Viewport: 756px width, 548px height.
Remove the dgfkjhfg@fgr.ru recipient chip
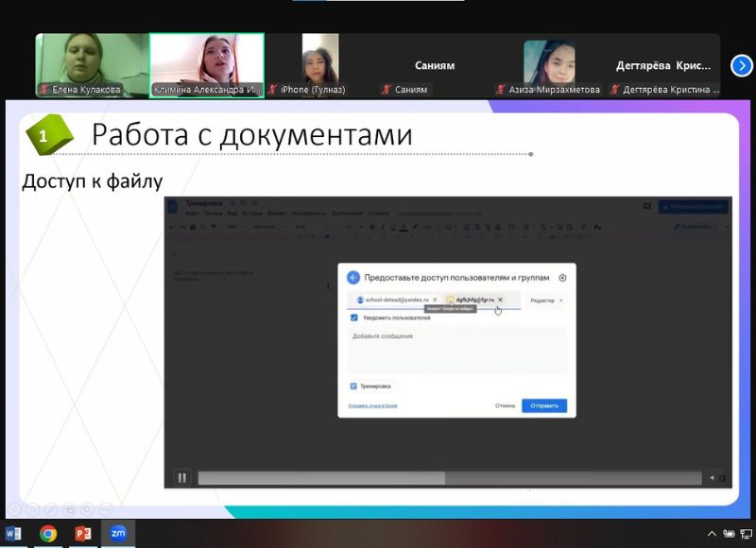pyautogui.click(x=501, y=300)
